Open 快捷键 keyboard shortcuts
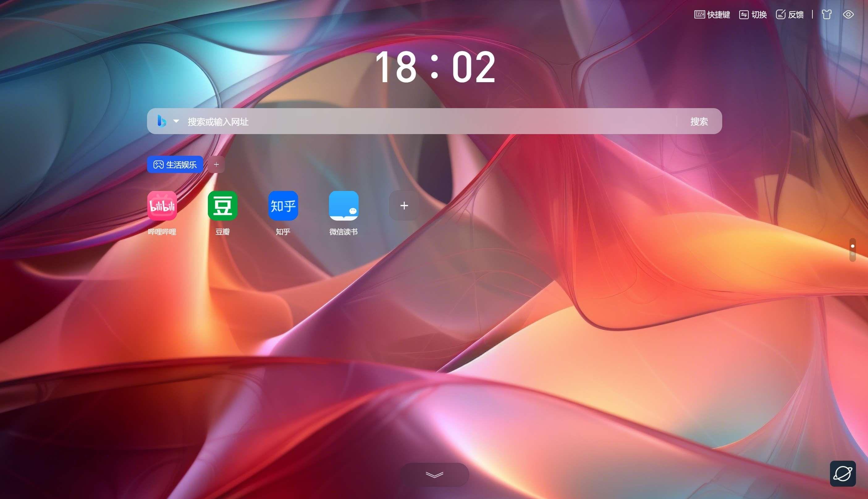868x499 pixels. [x=712, y=15]
